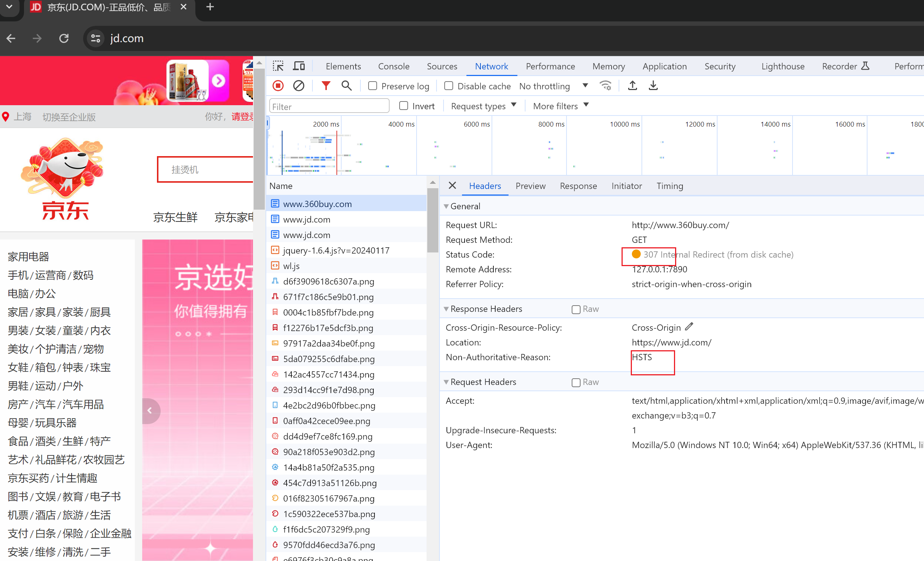The image size is (924, 561).
Task: Click the Import HAR upload icon
Action: tap(632, 86)
